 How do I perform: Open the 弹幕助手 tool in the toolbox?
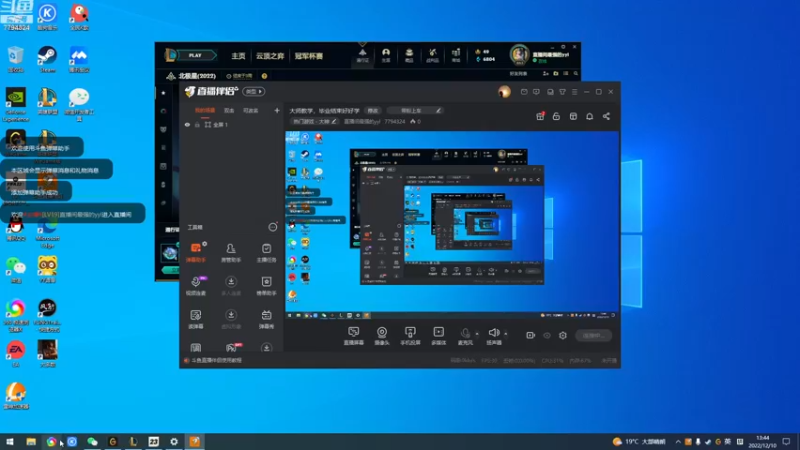point(196,253)
